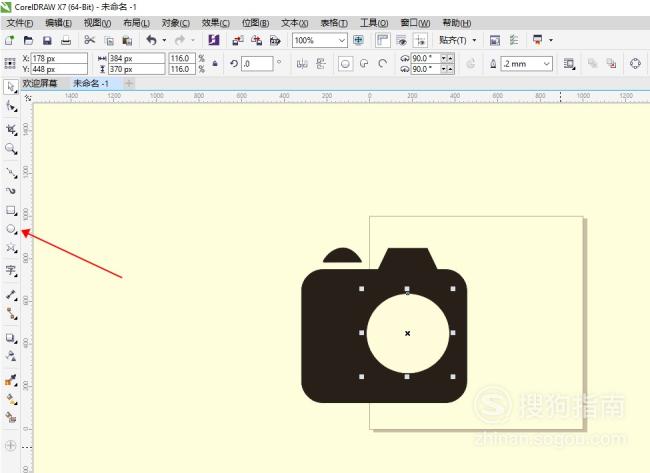The image size is (650, 473).
Task: Choose the Arc shape type button
Action: click(x=383, y=64)
